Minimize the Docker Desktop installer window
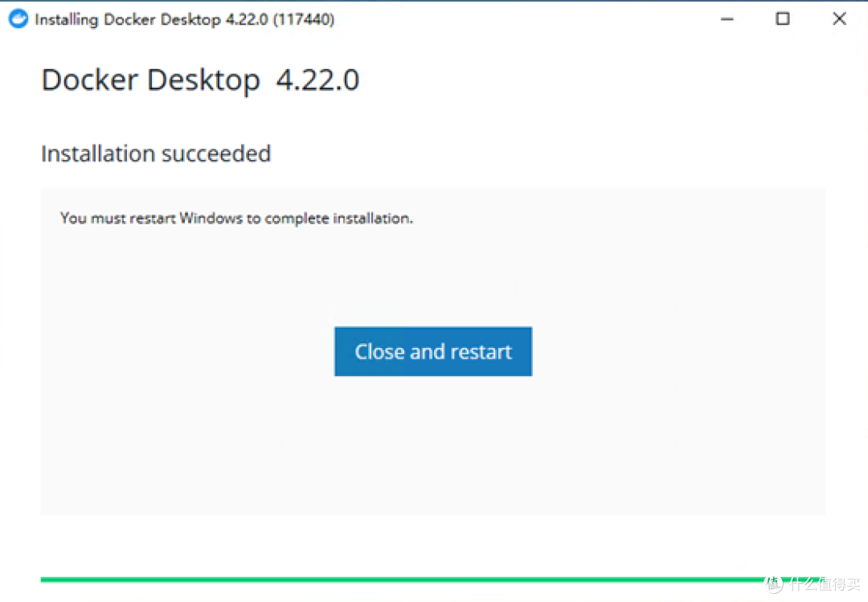 click(x=727, y=18)
